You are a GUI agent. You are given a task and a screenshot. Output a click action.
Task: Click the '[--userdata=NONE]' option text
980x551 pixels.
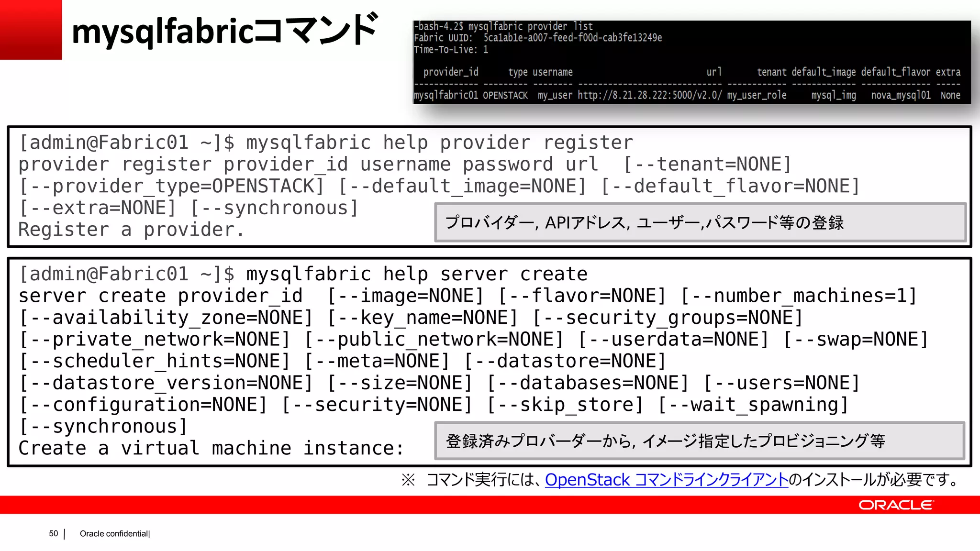click(673, 339)
